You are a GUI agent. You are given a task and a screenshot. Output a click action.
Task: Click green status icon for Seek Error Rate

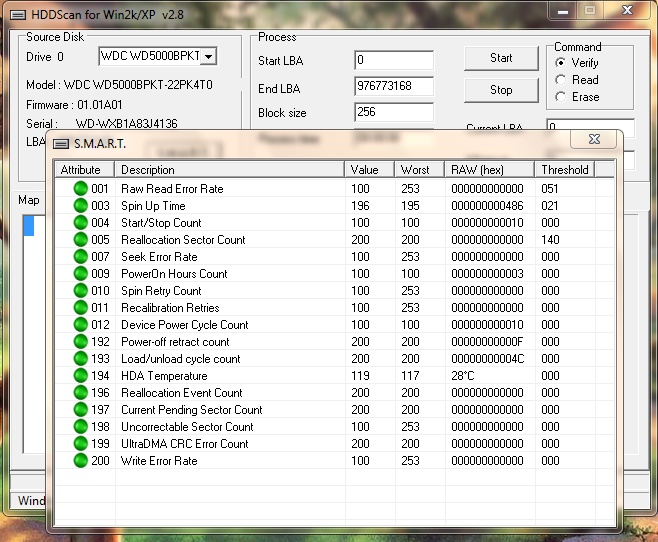(80, 257)
